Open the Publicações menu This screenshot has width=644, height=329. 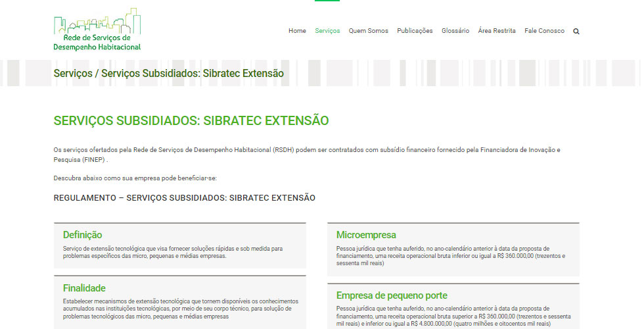(x=415, y=31)
